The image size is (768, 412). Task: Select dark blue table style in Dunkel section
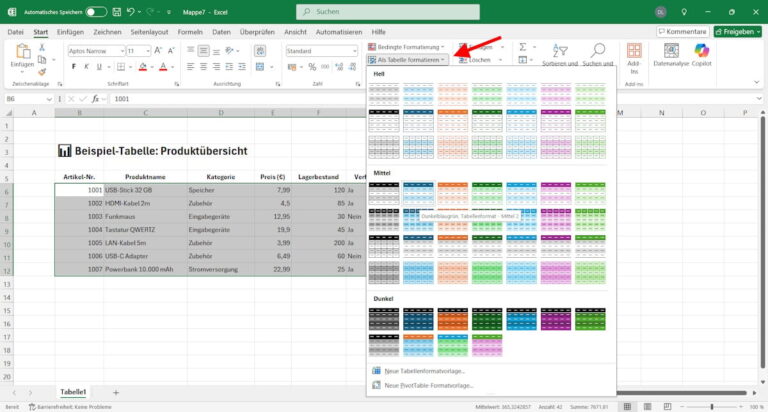[418, 319]
